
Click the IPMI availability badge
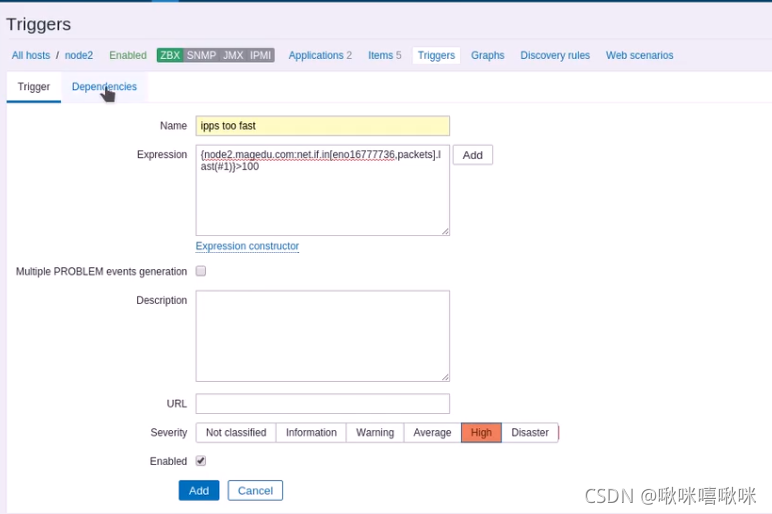(260, 55)
